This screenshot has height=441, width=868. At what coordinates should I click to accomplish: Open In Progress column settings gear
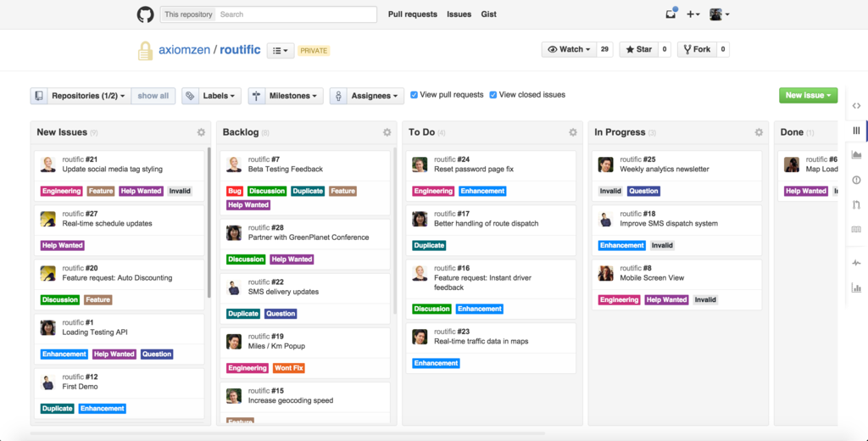click(x=759, y=132)
